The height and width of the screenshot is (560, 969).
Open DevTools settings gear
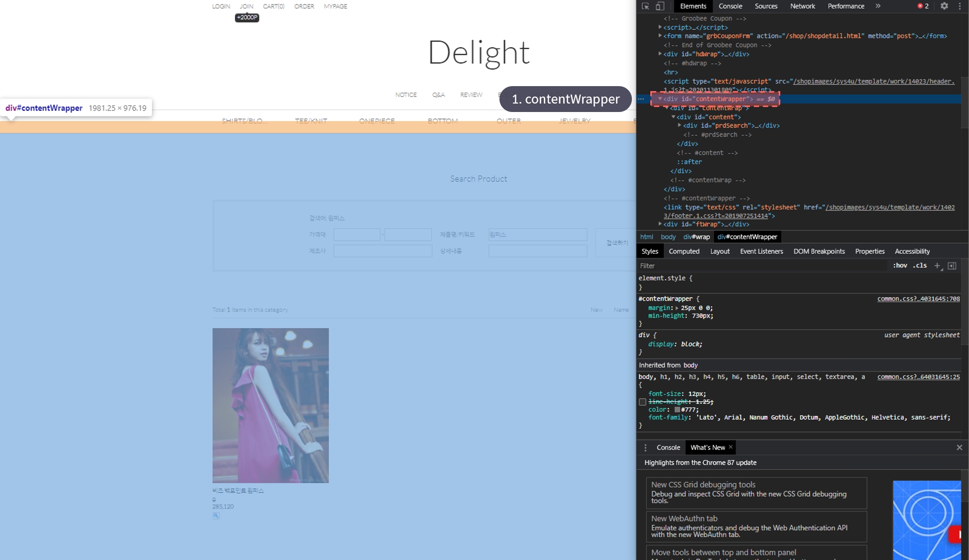click(944, 6)
